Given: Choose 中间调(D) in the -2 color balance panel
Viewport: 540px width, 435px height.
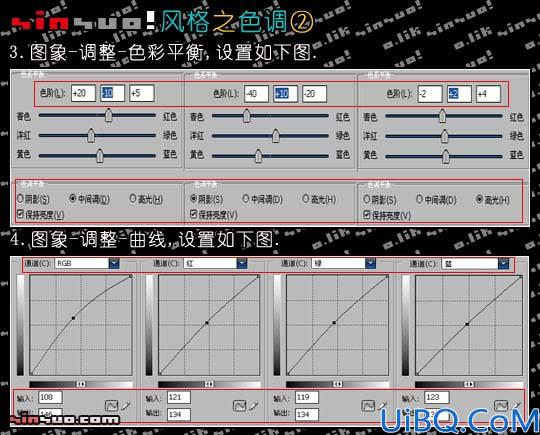Looking at the screenshot, I should point(436,200).
